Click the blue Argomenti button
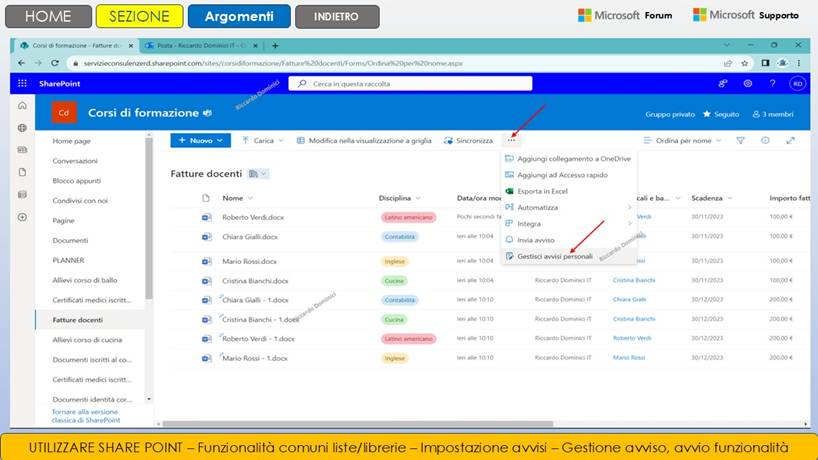The image size is (818, 460). tap(239, 16)
